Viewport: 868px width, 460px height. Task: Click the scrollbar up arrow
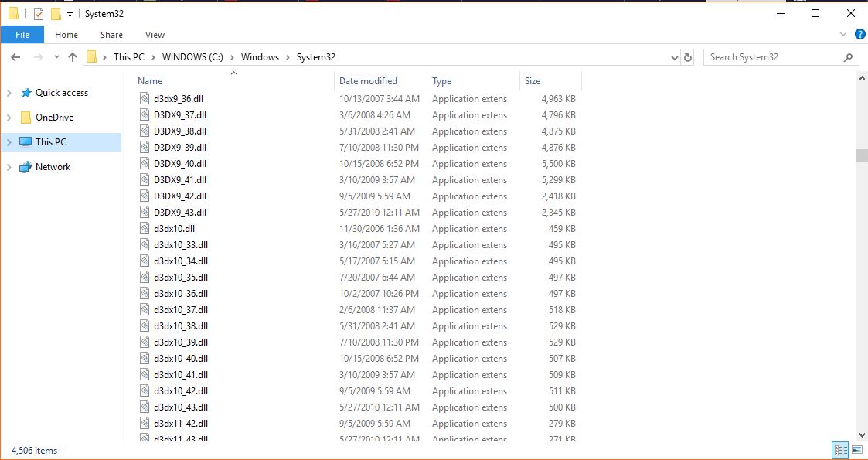[x=862, y=79]
